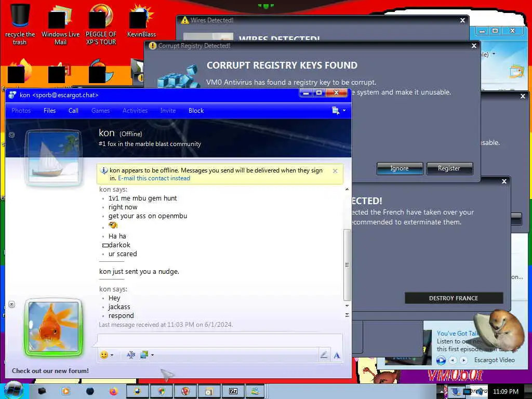Screen dimensions: 532x399
Task: Click the taskbar clock showing 11:09 PM
Action: [506, 392]
